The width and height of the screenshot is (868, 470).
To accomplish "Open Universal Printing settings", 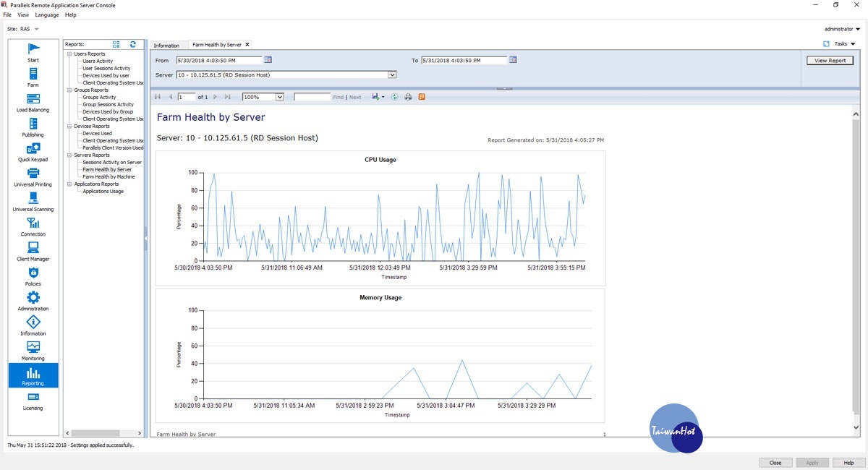I will [x=33, y=177].
